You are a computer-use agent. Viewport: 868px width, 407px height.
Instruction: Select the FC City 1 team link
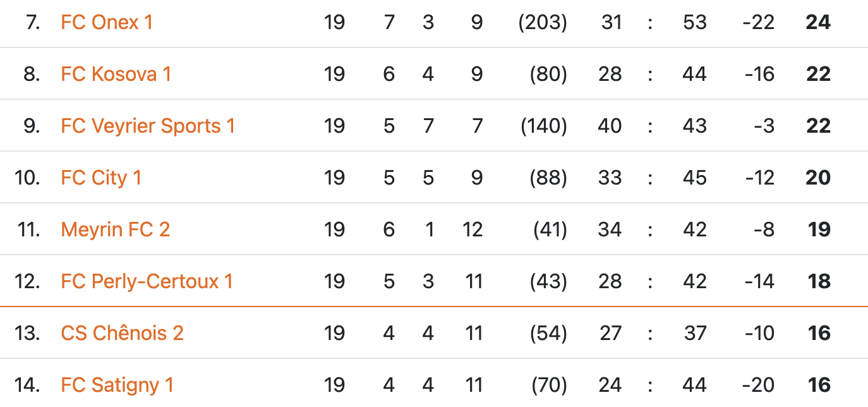click(x=101, y=178)
